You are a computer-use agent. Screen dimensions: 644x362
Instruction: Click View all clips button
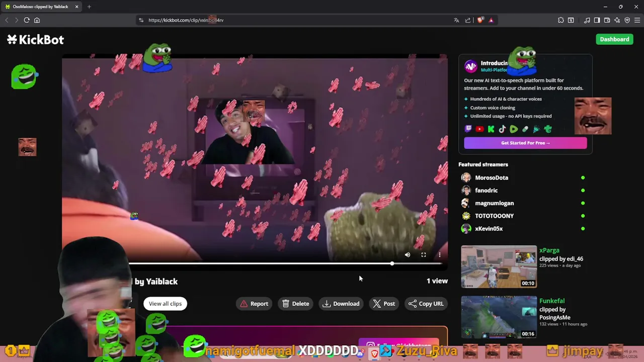(165, 304)
